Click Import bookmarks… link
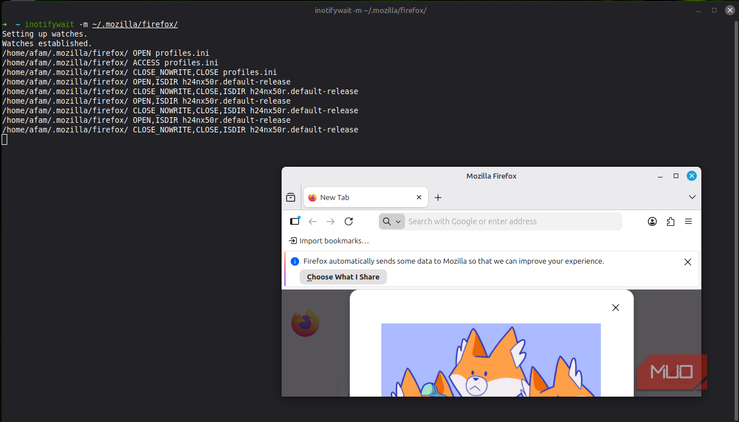 329,241
